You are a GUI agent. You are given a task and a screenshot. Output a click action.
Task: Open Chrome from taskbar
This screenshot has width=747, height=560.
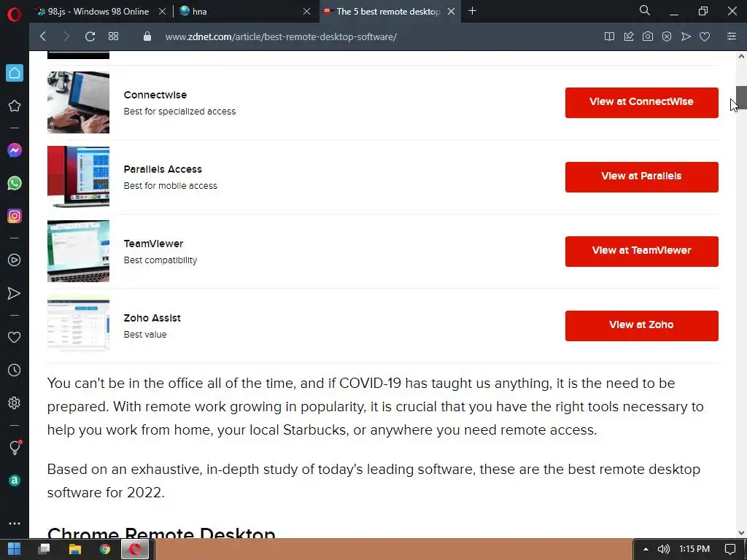pos(105,549)
